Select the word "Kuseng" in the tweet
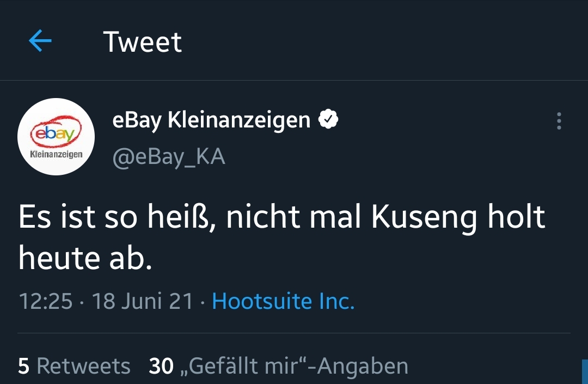The image size is (588, 384). coord(425,217)
